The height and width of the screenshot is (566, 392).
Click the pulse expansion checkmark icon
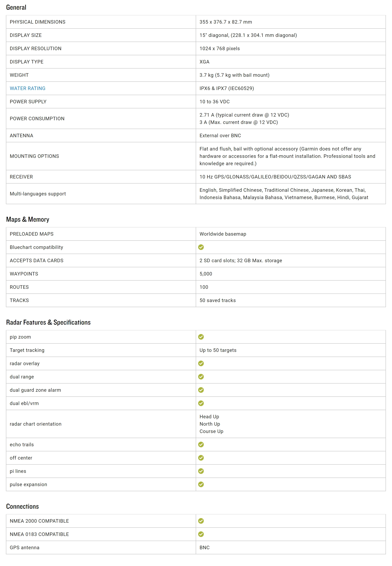(201, 484)
